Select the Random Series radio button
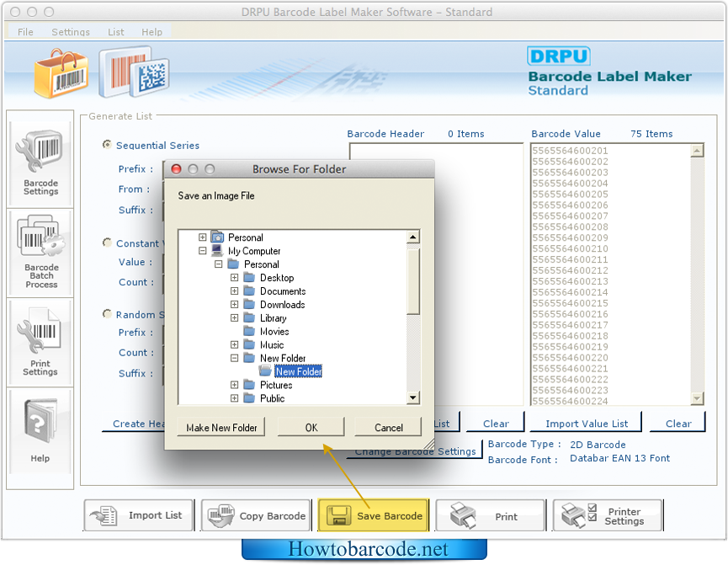 pos(107,313)
